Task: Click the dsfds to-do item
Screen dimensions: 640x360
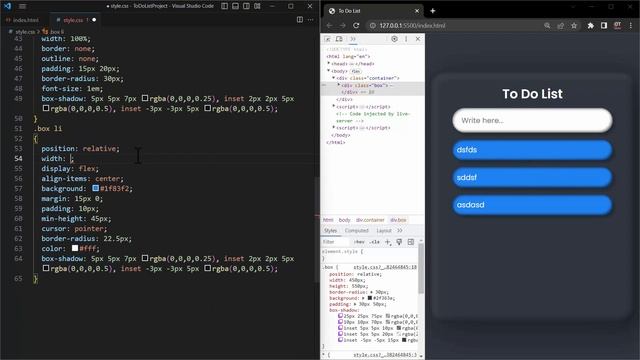Action: (x=532, y=150)
